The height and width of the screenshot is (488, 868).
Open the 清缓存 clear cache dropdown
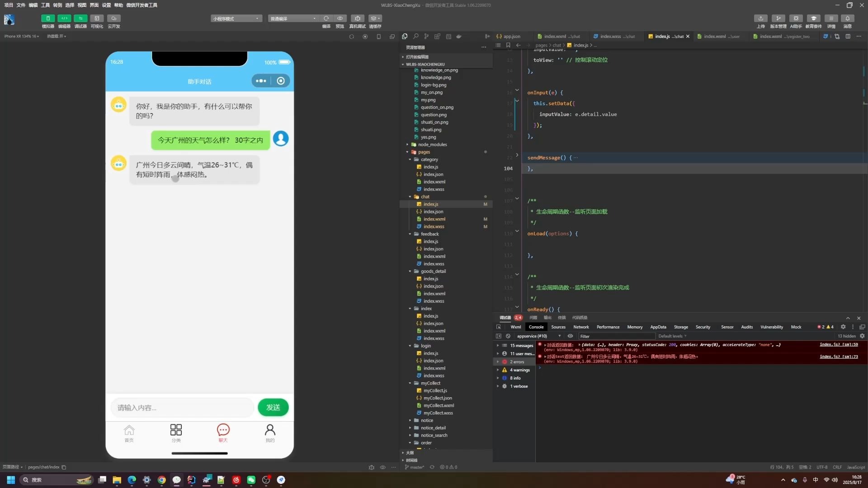tap(375, 19)
